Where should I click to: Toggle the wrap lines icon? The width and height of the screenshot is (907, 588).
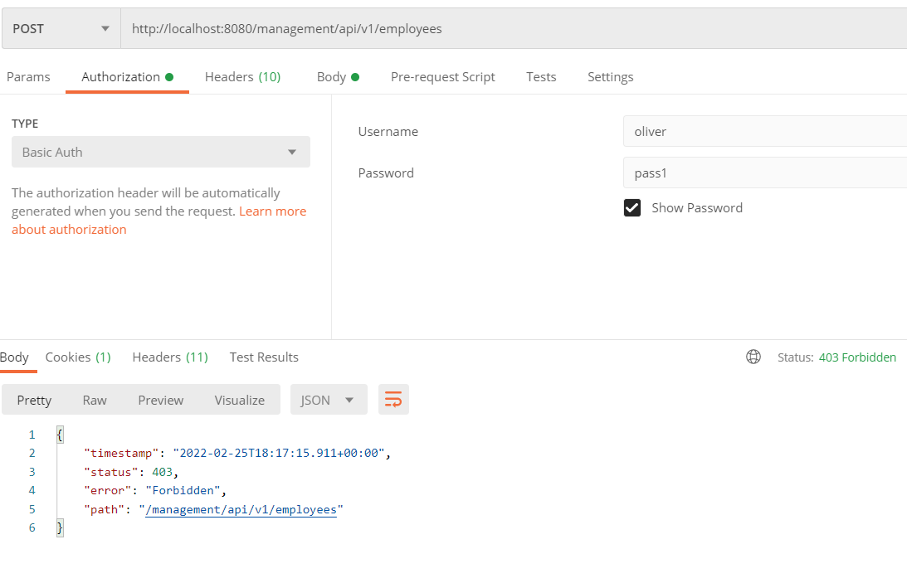(x=393, y=400)
